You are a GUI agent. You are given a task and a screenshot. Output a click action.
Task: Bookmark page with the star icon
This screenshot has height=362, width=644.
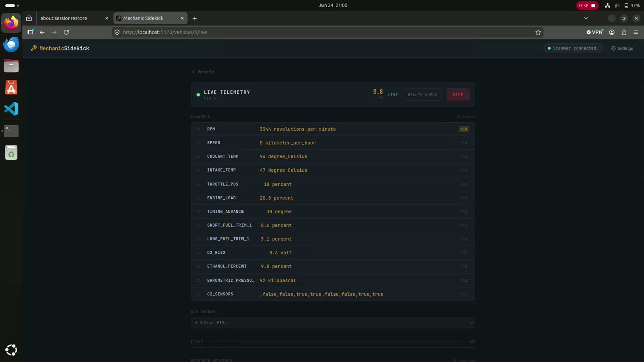(538, 32)
